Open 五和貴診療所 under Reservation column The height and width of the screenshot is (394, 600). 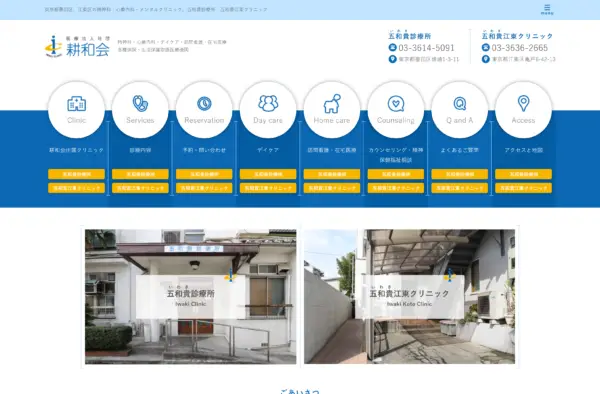point(204,174)
